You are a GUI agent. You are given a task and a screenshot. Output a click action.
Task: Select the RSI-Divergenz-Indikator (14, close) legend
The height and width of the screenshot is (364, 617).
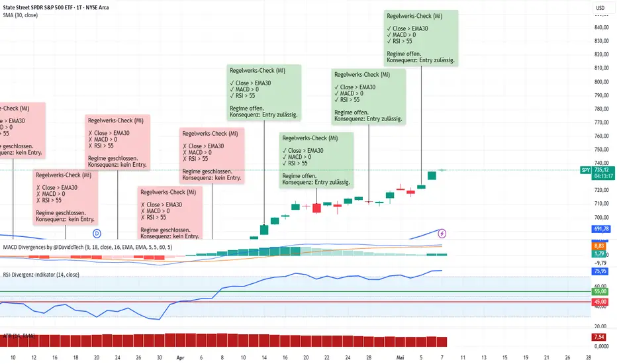(x=41, y=274)
